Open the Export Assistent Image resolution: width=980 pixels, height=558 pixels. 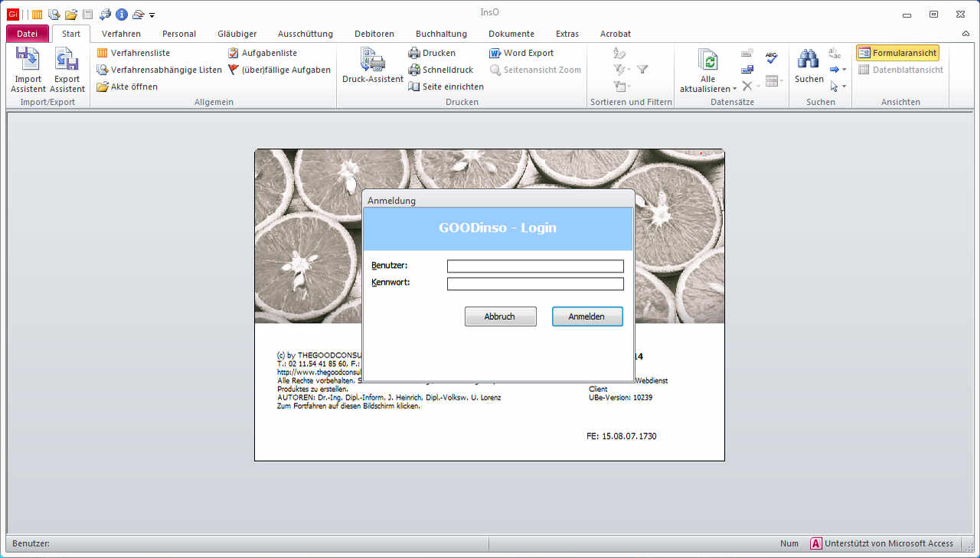(x=67, y=70)
